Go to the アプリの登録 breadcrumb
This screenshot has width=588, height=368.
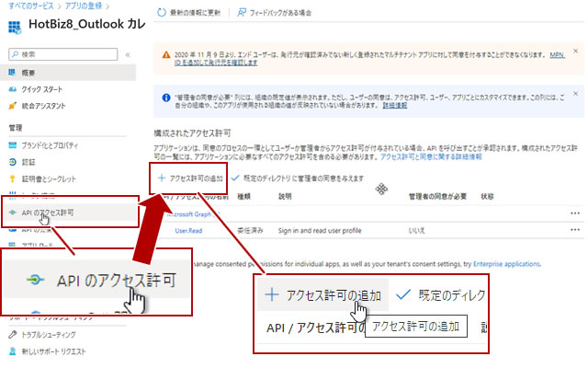tap(84, 6)
